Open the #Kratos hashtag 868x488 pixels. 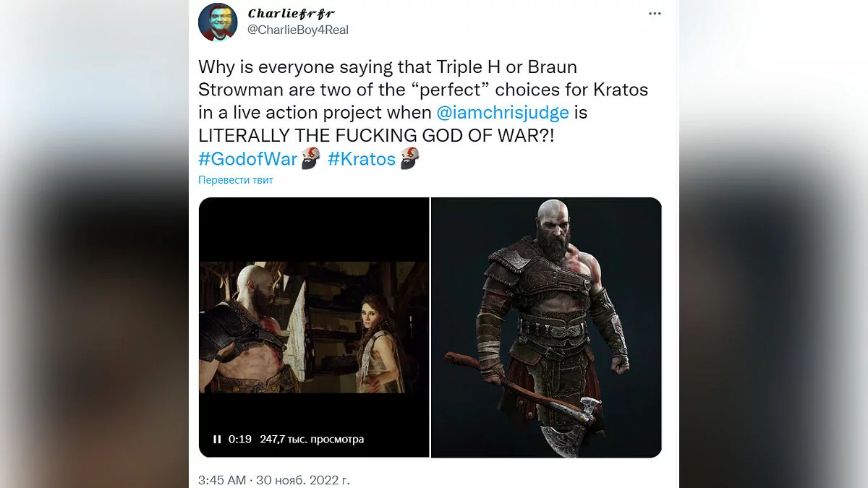pos(362,159)
